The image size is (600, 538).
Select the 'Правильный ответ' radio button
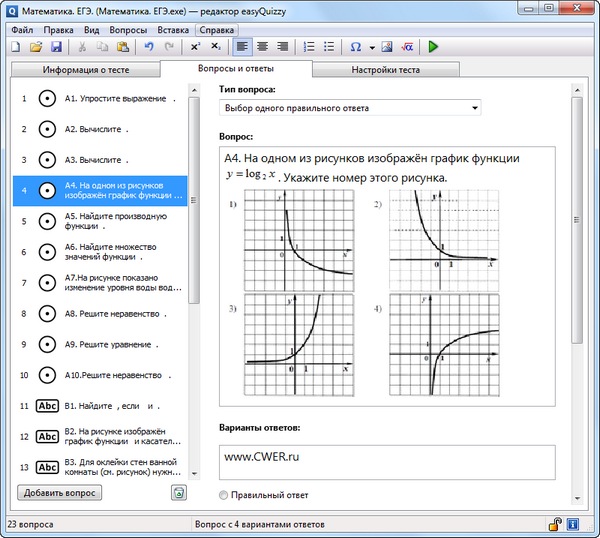click(223, 495)
